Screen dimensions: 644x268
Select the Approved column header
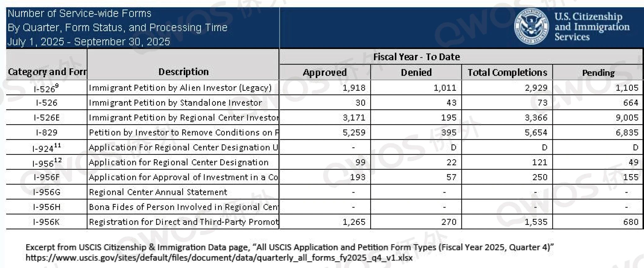[325, 73]
